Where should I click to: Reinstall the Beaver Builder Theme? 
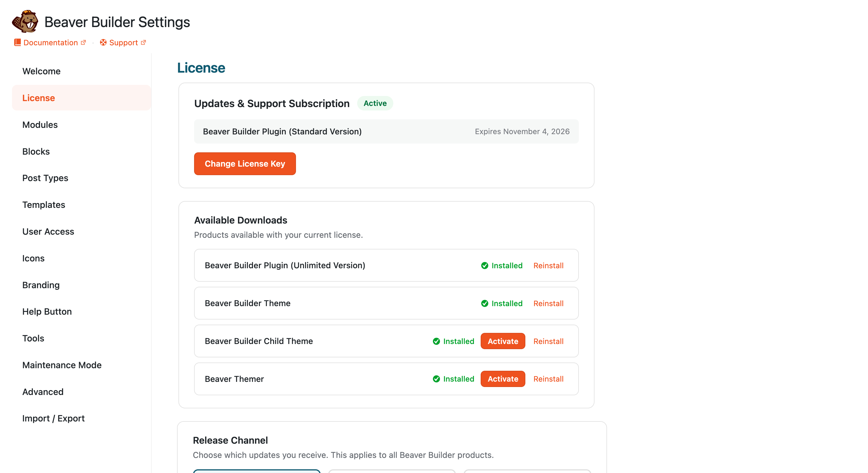pos(548,304)
